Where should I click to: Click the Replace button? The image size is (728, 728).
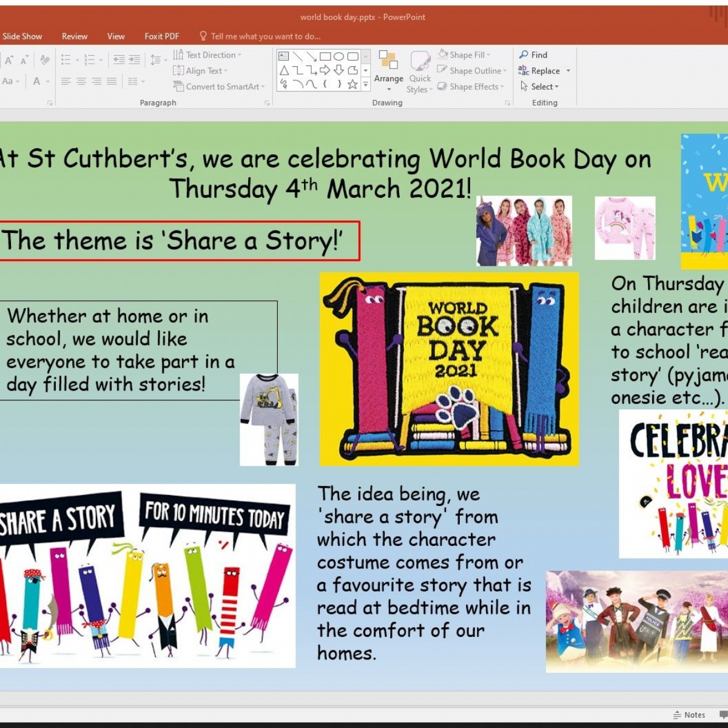[539, 71]
